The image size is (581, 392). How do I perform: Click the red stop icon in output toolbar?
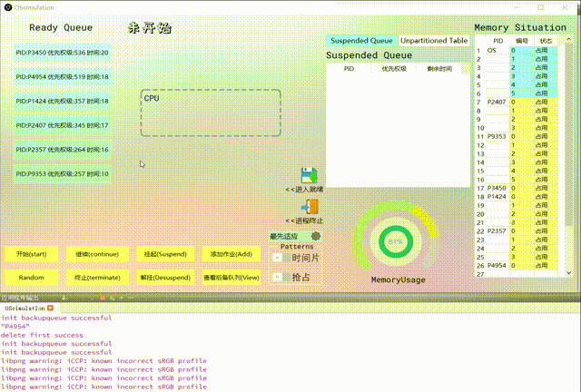pos(103,298)
